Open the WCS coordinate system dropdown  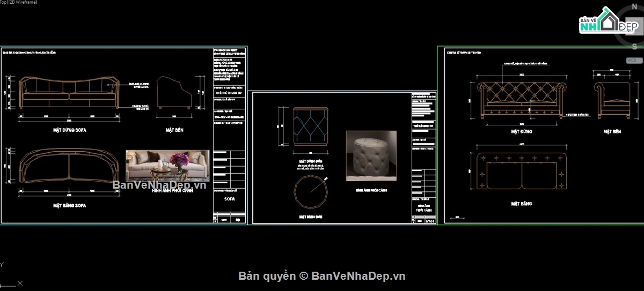pos(633,60)
